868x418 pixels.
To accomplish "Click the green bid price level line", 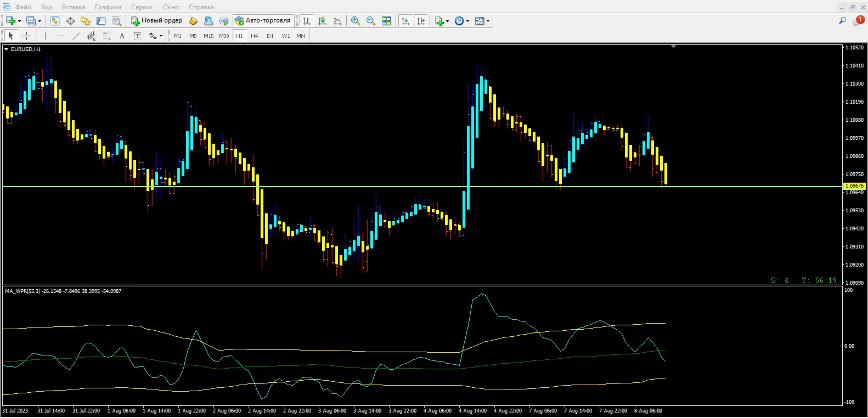I will pyautogui.click(x=422, y=187).
